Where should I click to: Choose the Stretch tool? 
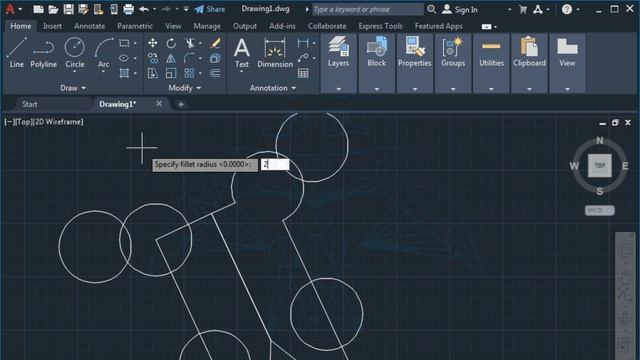(x=153, y=73)
